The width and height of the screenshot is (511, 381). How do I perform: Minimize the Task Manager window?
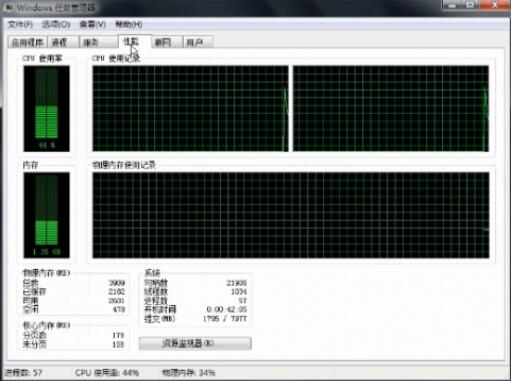pos(452,5)
